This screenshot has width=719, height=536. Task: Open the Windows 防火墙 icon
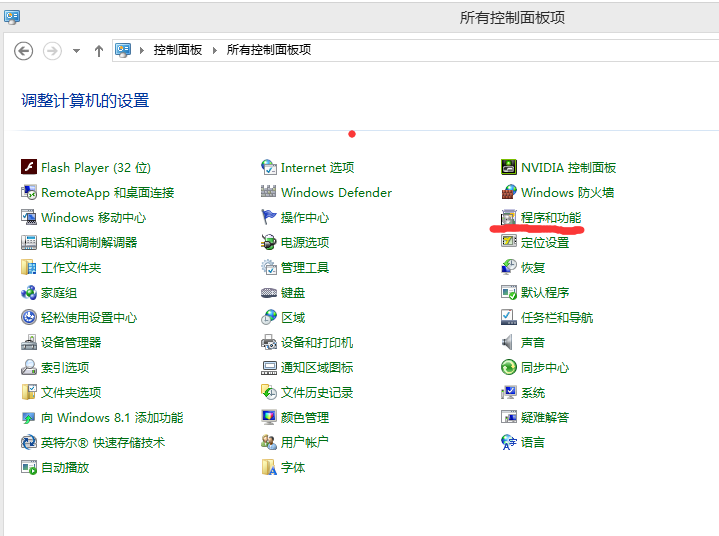[x=509, y=192]
